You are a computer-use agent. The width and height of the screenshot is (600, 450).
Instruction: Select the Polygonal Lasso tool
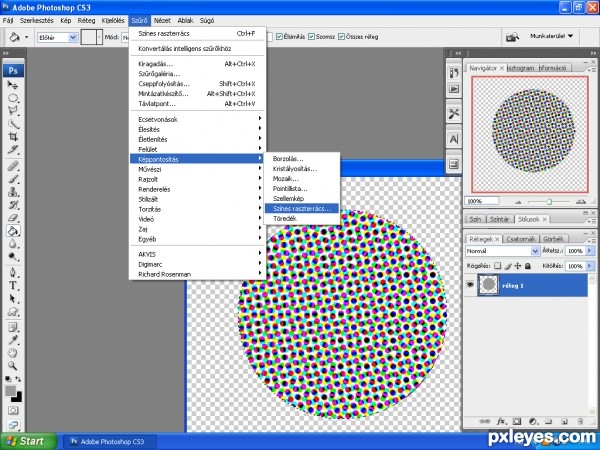[x=13, y=111]
